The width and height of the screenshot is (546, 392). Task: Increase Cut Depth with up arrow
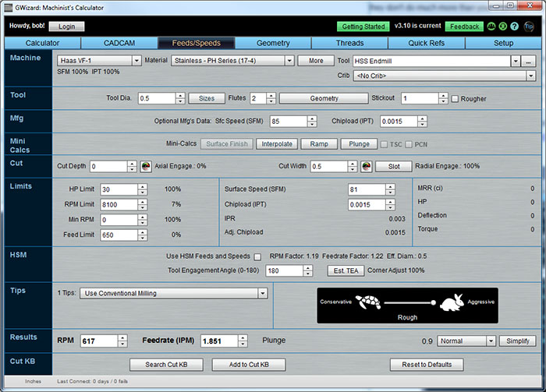pos(132,164)
